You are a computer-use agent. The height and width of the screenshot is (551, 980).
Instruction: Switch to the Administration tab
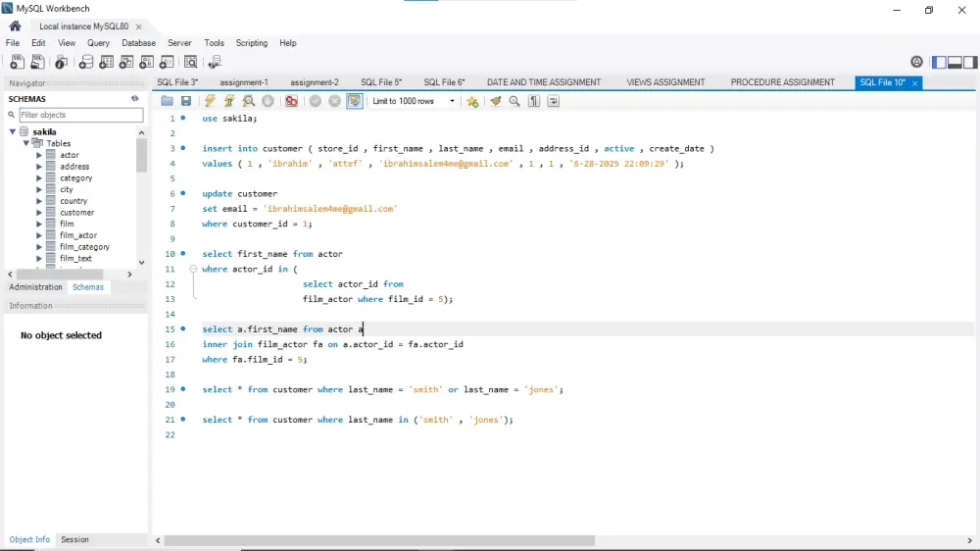click(36, 287)
